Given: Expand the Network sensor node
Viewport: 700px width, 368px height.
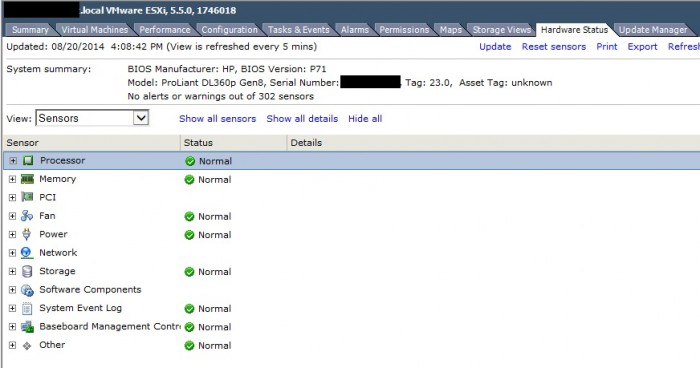Looking at the screenshot, I should (x=12, y=253).
